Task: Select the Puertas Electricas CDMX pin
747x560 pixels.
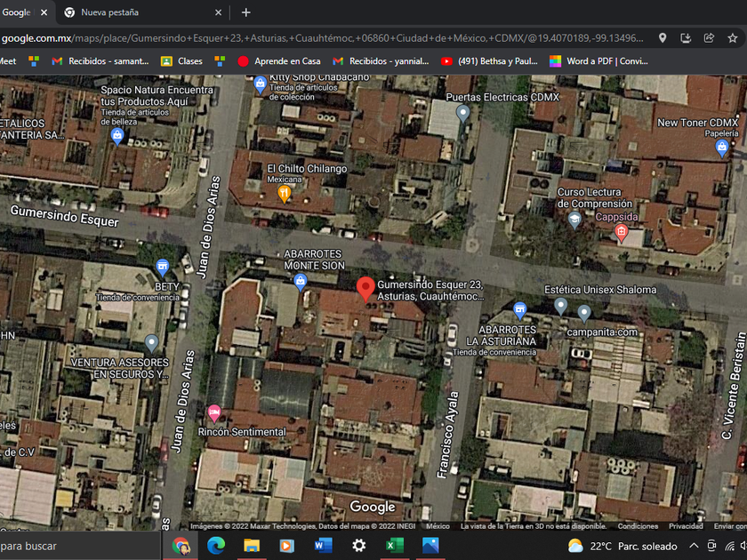Action: (x=462, y=114)
